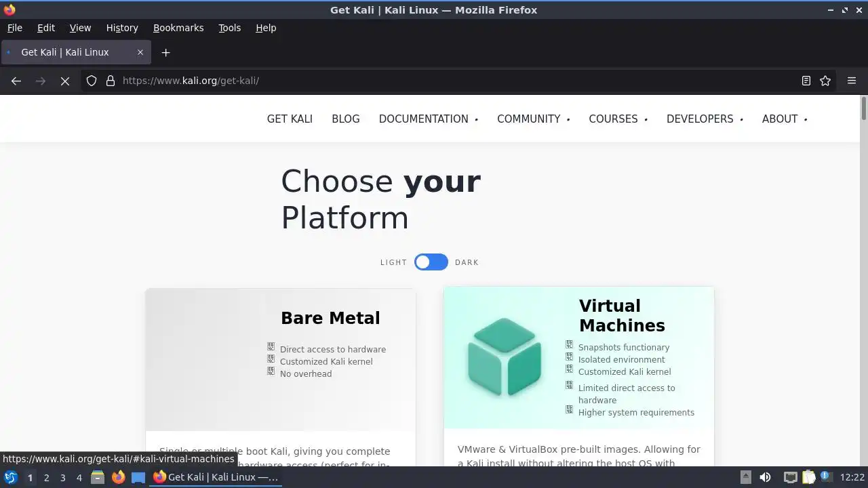Viewport: 868px width, 488px height.
Task: Open the Tools menu
Action: [x=229, y=28]
